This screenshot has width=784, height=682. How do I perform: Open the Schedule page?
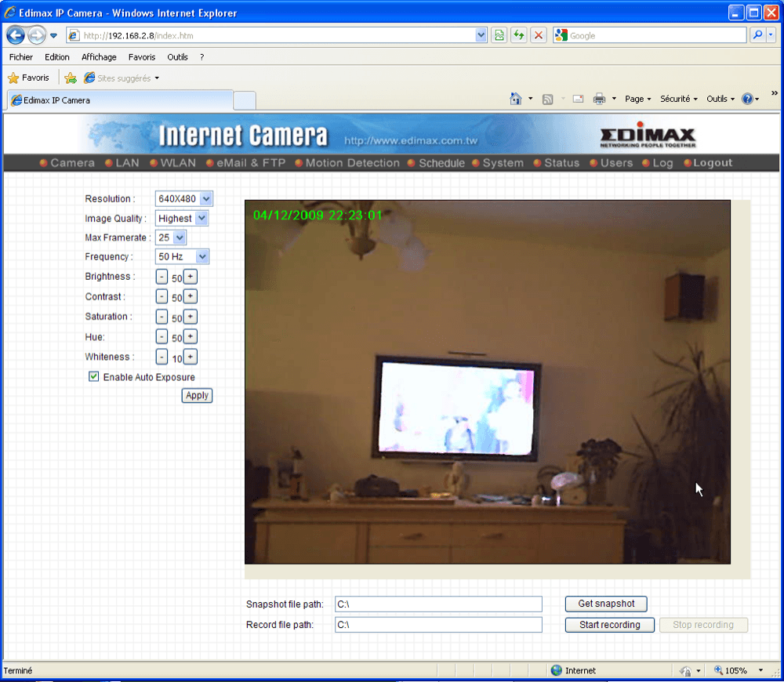point(436,163)
